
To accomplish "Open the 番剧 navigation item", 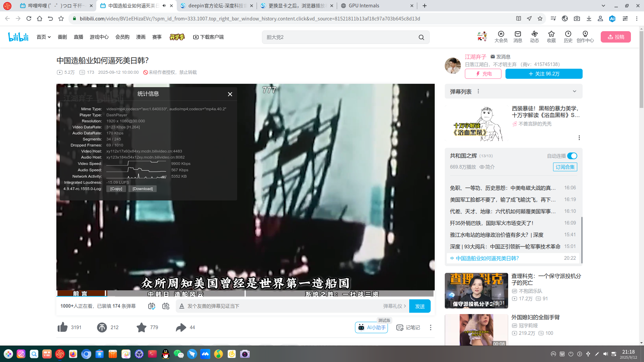I will click(62, 37).
